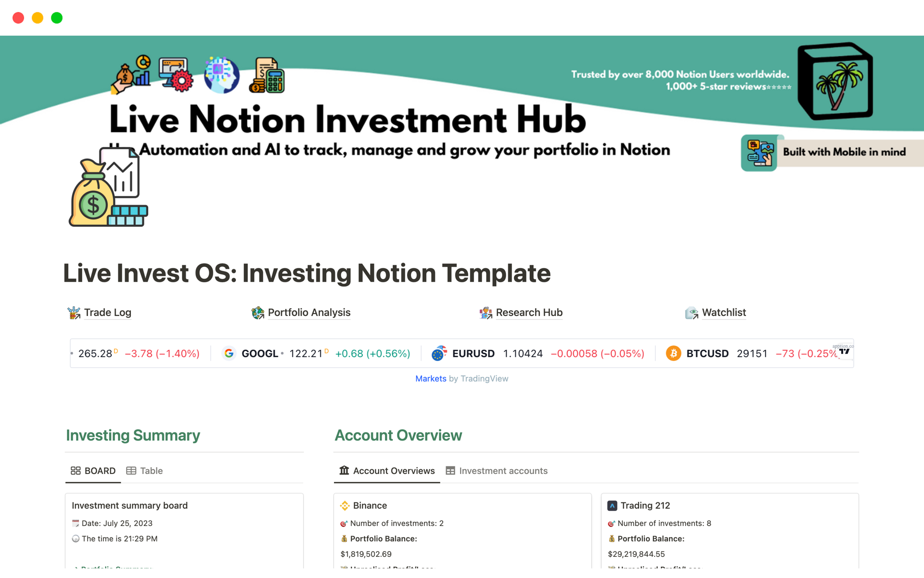924x578 pixels.
Task: Click the Binance diamond icon
Action: click(x=345, y=505)
